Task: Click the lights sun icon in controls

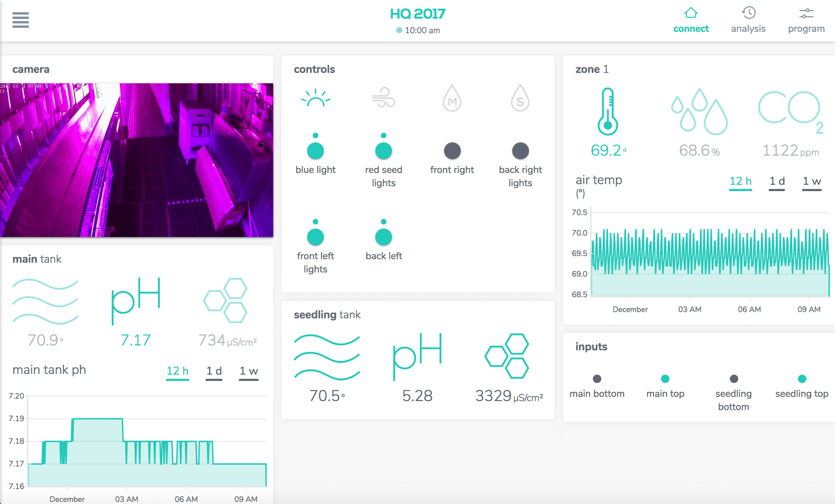Action: pos(315,98)
